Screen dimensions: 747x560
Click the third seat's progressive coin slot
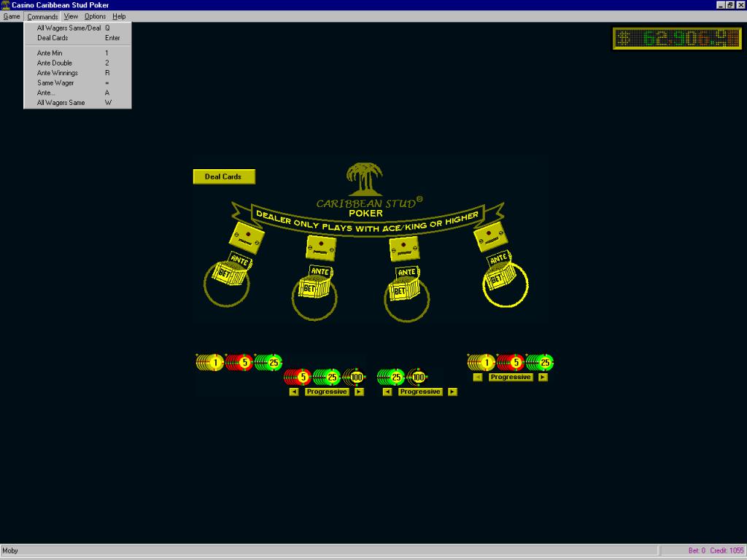coord(404,249)
